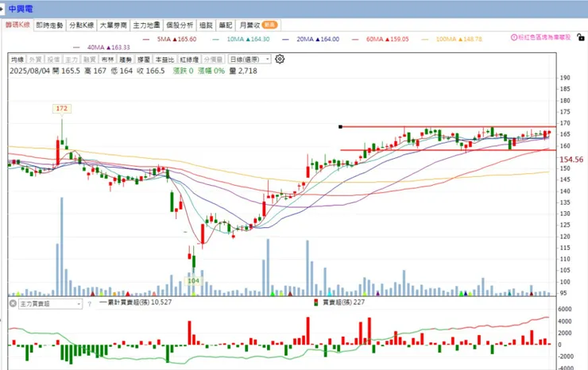Toggle the 趨勢 trend button
588x370 pixels.
[126, 60]
